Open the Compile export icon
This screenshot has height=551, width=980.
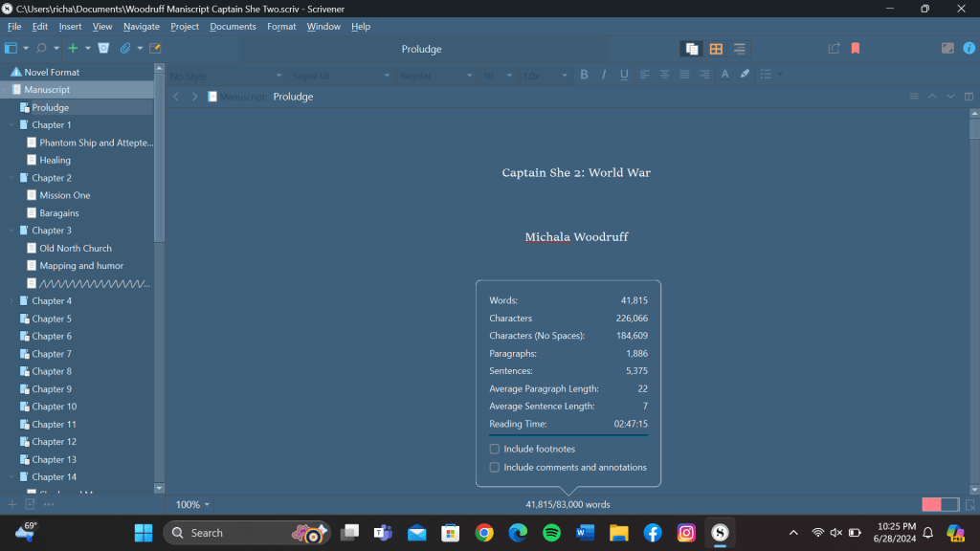click(x=834, y=49)
